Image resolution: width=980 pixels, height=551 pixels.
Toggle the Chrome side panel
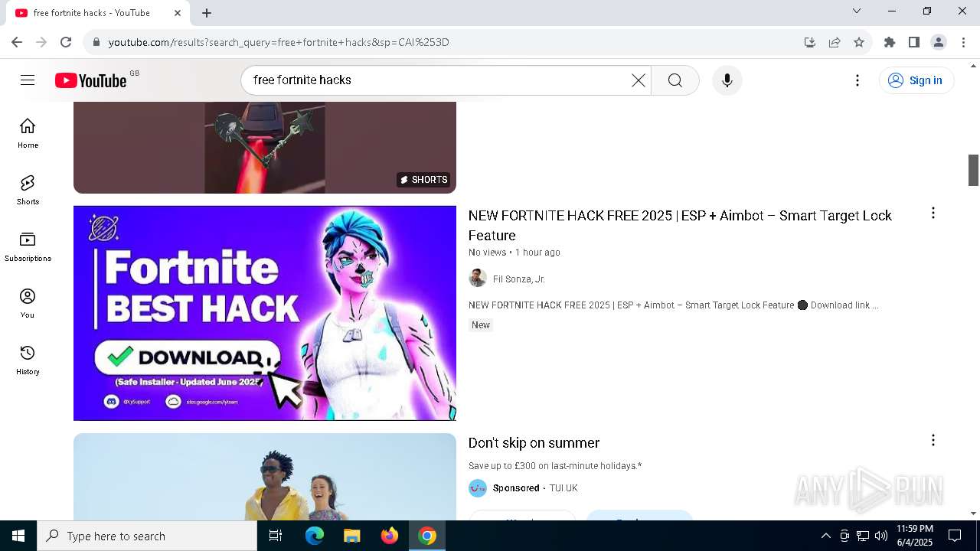914,42
